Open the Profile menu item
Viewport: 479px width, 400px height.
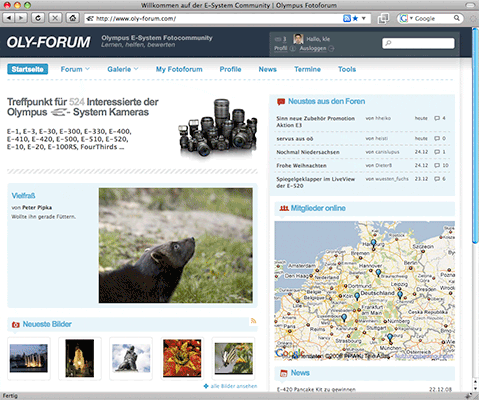(230, 69)
